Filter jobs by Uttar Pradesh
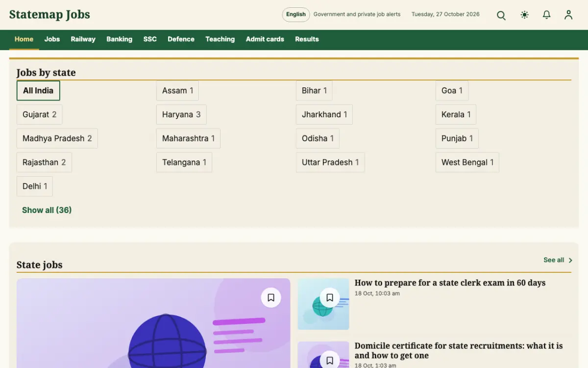This screenshot has width=588, height=368. click(330, 162)
